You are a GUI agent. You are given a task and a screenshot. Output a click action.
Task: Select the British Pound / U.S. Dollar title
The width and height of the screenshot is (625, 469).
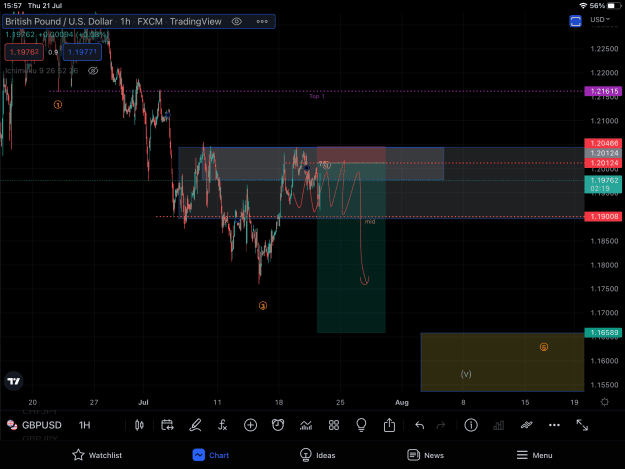[x=59, y=22]
